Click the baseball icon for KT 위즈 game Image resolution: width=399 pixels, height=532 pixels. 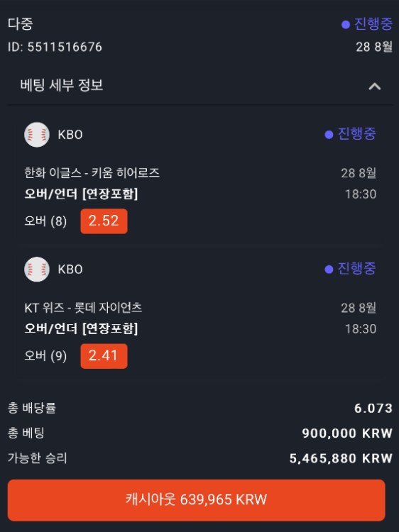(37, 270)
